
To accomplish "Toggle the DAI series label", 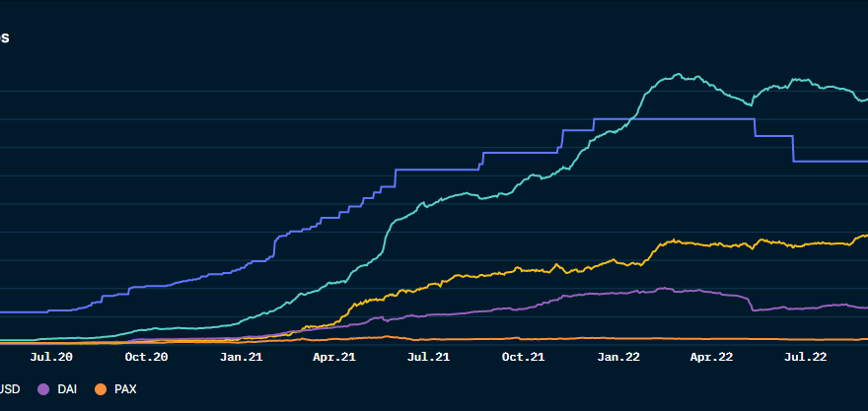I will [67, 389].
